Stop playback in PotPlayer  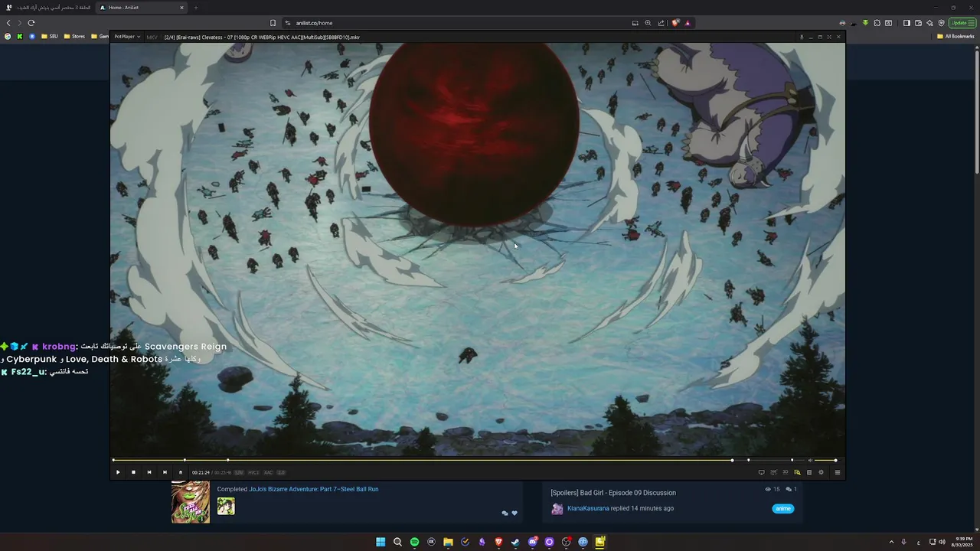click(x=133, y=472)
